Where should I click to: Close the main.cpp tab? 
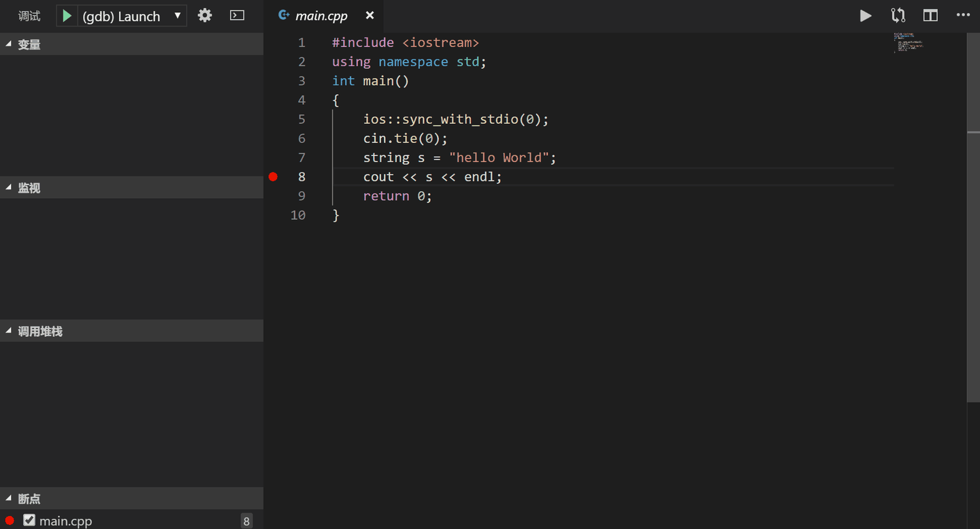coord(370,15)
